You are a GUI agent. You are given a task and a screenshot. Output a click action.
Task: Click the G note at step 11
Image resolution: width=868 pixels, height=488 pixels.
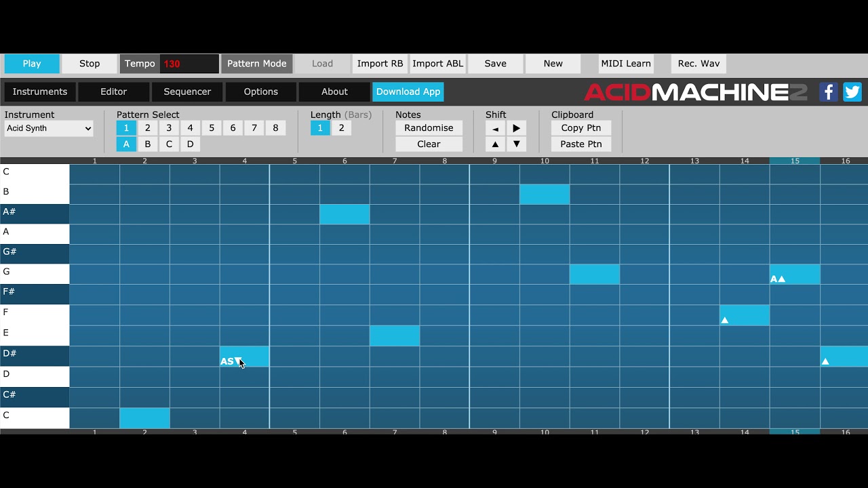595,274
